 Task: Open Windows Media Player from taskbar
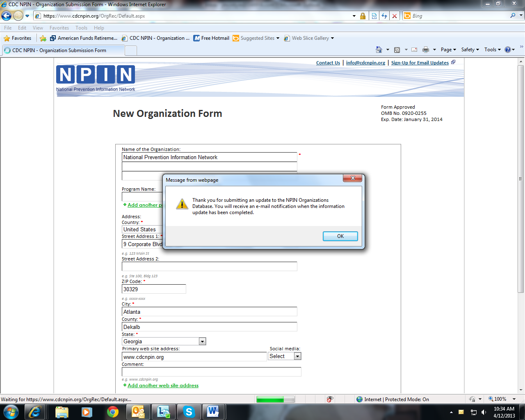[87, 412]
